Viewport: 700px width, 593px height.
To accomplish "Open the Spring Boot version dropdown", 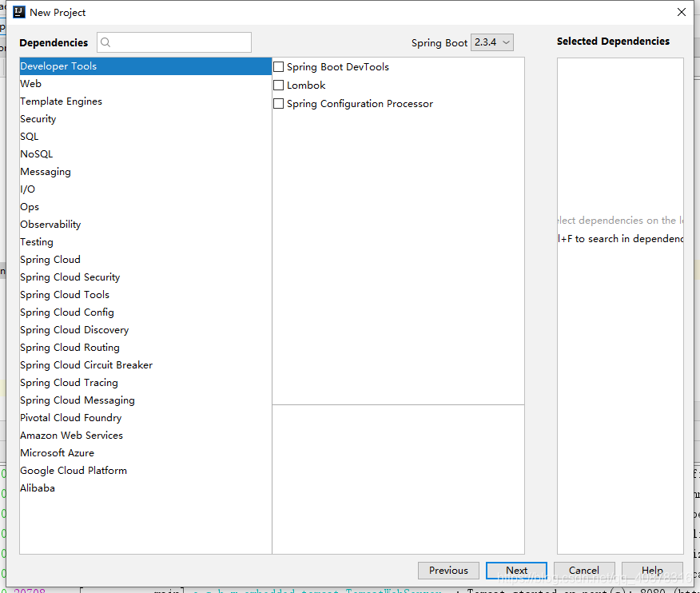I will (x=492, y=42).
